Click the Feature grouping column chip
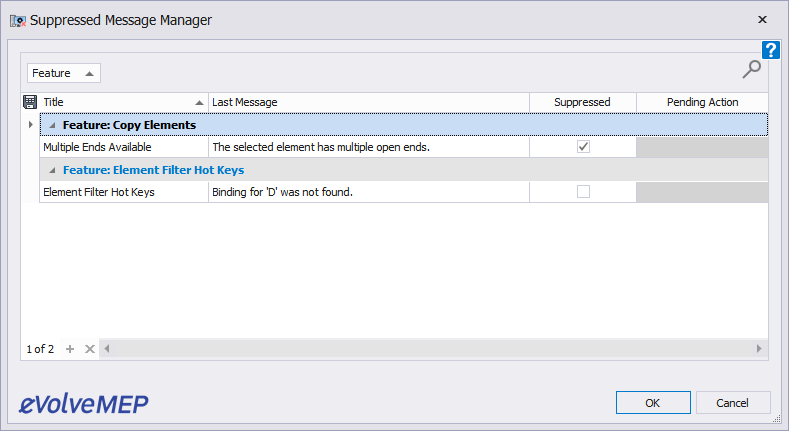Image resolution: width=789 pixels, height=431 pixels. tap(63, 73)
